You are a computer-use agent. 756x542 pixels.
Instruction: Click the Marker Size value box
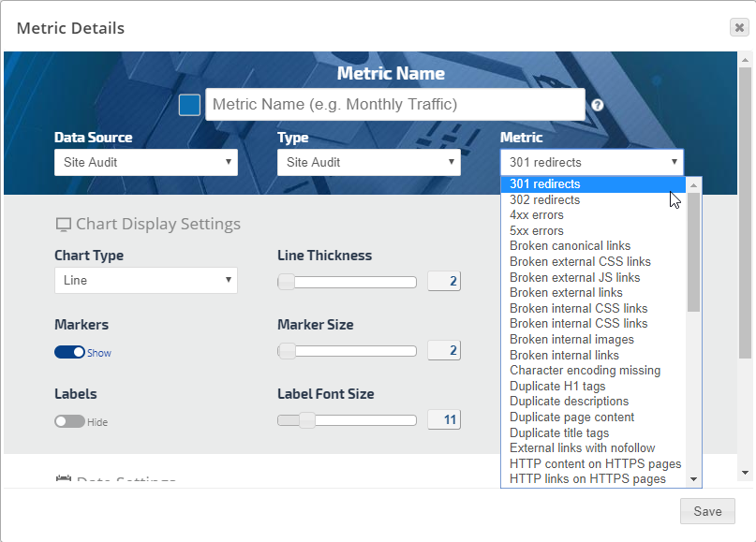pyautogui.click(x=444, y=350)
